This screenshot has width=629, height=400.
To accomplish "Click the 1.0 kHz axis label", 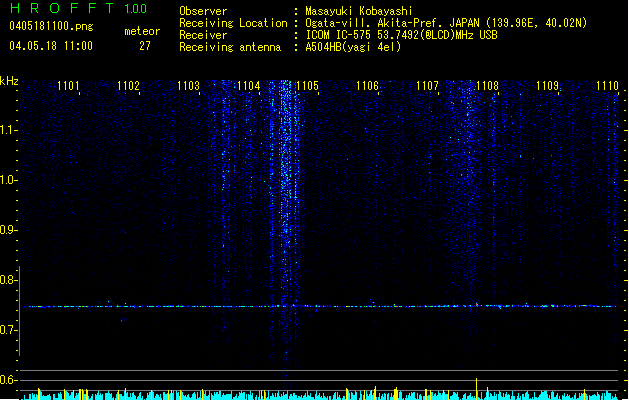I will pyautogui.click(x=8, y=180).
